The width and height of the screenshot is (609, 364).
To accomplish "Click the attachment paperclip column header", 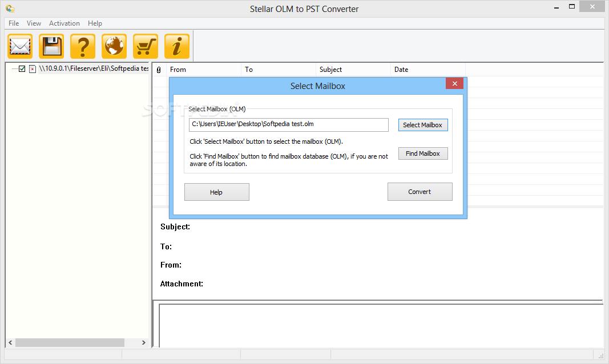I will [159, 70].
